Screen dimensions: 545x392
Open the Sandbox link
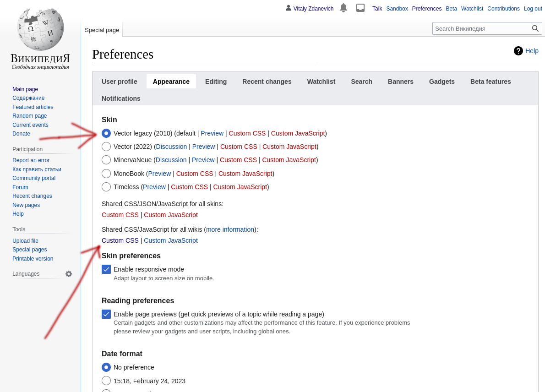397,9
